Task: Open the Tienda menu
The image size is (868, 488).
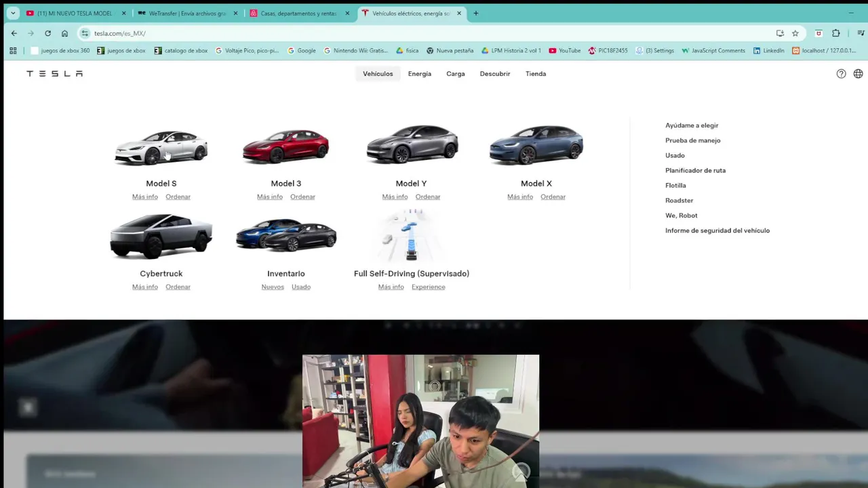Action: click(536, 74)
